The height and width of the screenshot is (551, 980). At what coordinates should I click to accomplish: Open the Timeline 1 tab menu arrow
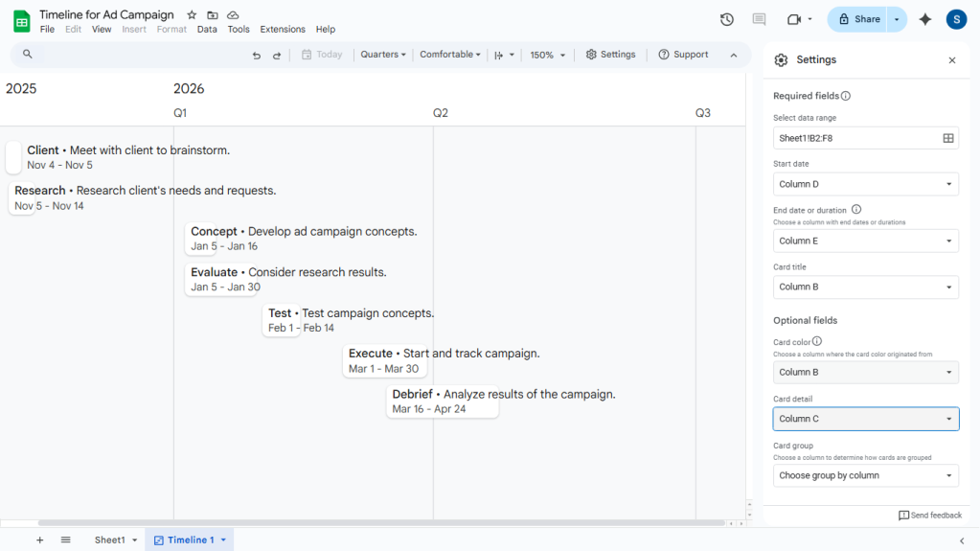(x=223, y=540)
